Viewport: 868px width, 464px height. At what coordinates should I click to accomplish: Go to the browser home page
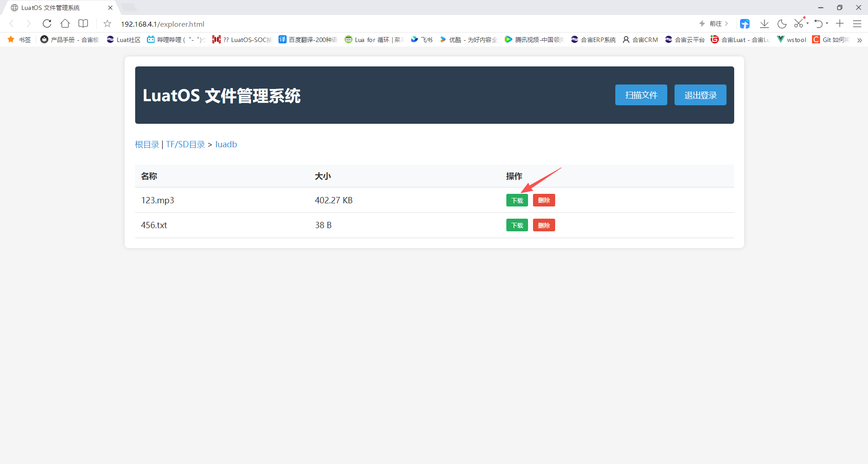click(65, 23)
